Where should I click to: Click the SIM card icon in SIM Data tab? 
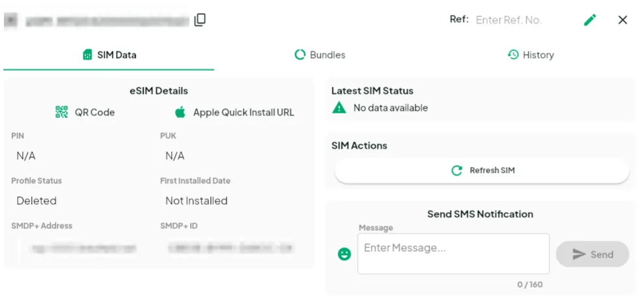point(88,55)
